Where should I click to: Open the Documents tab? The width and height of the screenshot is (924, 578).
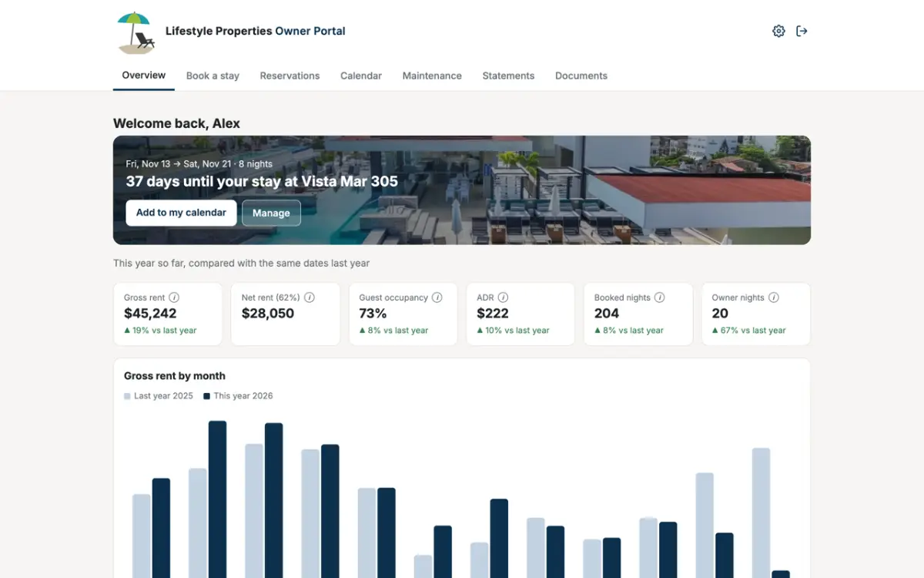(581, 76)
